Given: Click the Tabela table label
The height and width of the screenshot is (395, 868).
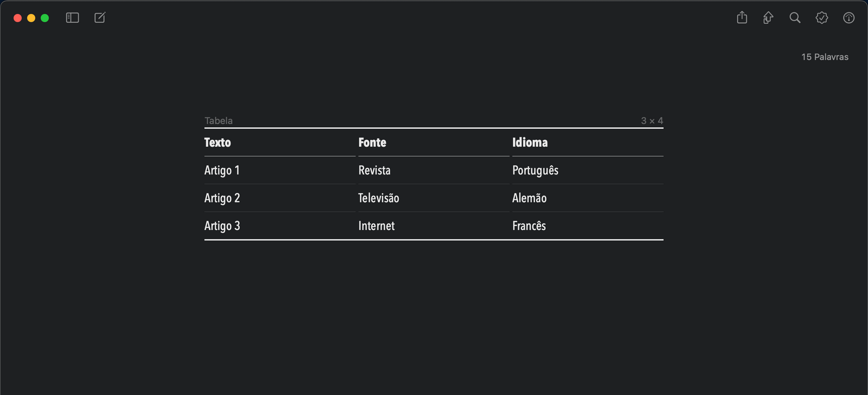Looking at the screenshot, I should 219,121.
